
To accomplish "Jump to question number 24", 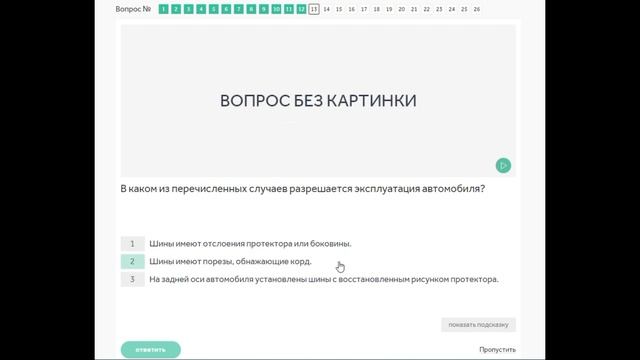I will click(451, 9).
